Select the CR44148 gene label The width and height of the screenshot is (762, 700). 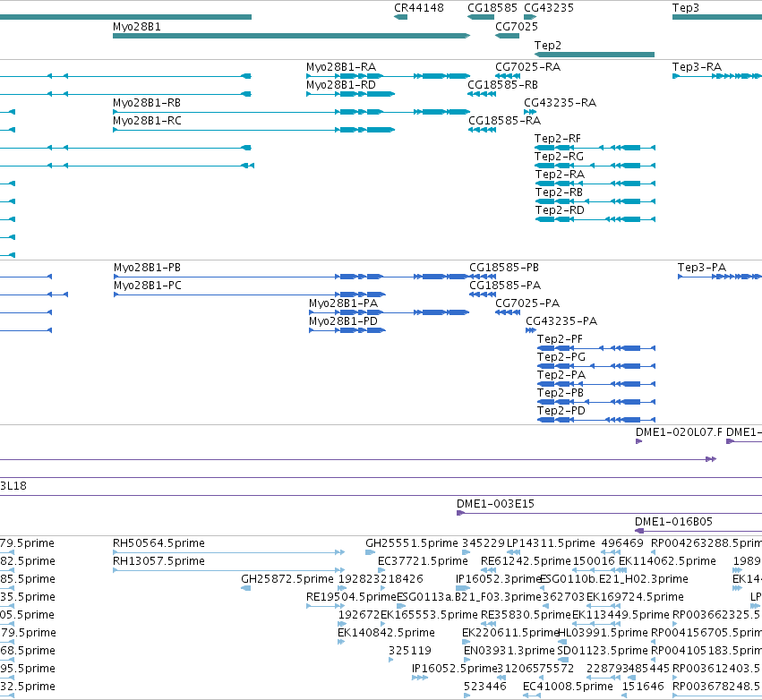point(418,8)
